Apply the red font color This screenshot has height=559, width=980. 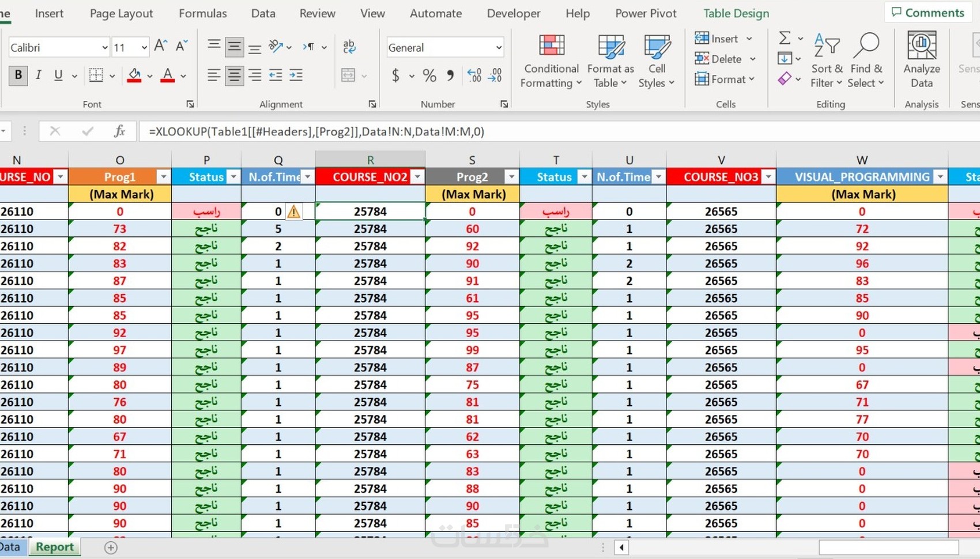point(168,75)
